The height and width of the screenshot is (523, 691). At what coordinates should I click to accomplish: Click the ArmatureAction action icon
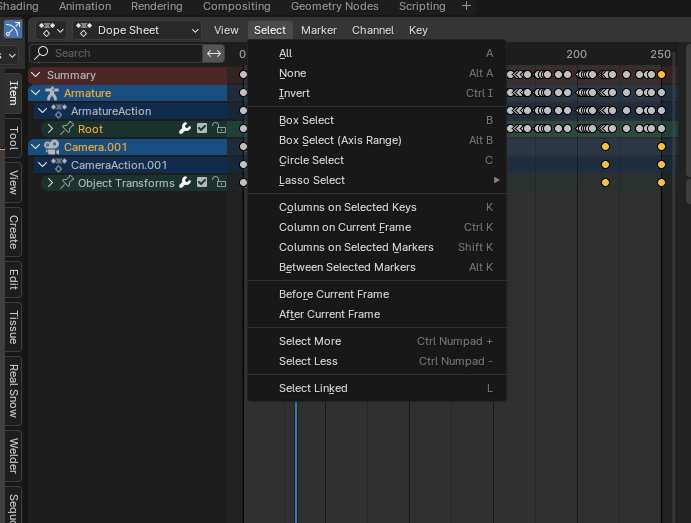click(x=59, y=111)
